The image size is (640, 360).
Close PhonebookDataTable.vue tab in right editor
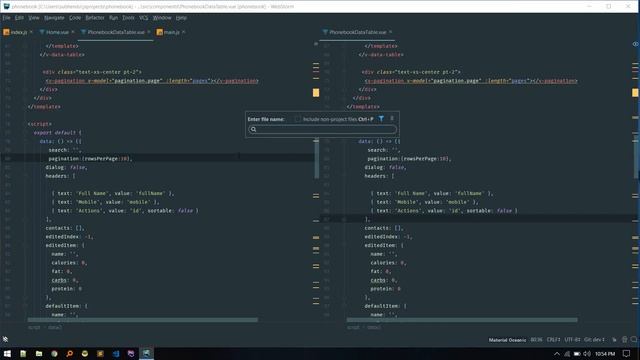390,32
